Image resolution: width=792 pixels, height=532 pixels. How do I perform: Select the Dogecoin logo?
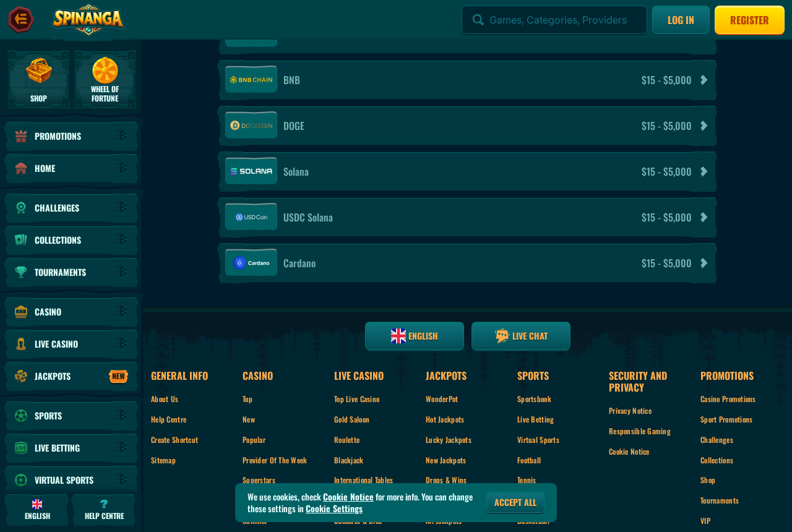[x=251, y=126]
